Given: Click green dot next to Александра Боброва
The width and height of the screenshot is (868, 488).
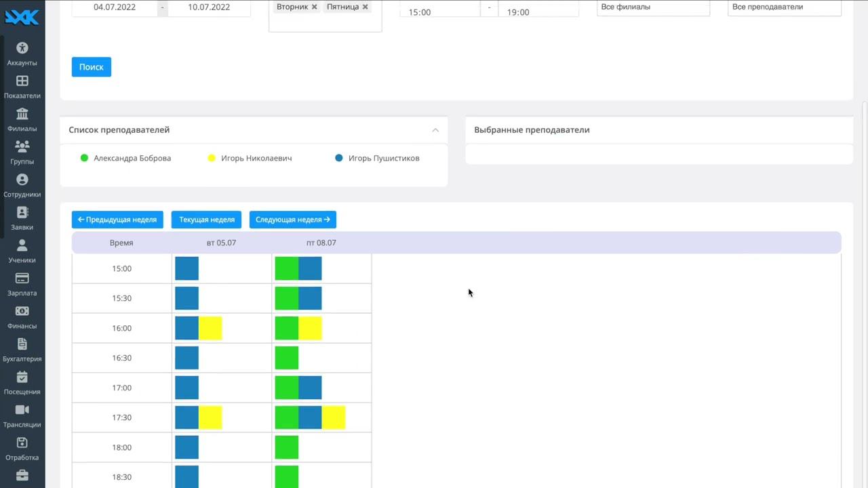Looking at the screenshot, I should pyautogui.click(x=85, y=158).
